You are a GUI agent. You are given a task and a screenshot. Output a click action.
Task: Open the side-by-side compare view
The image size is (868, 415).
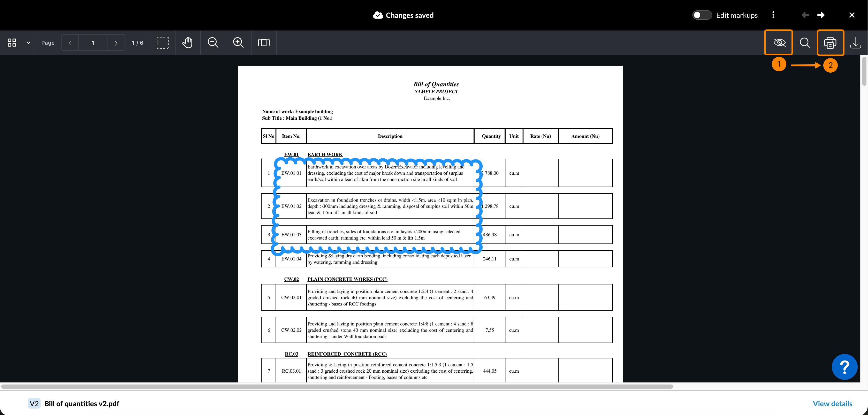coord(263,43)
